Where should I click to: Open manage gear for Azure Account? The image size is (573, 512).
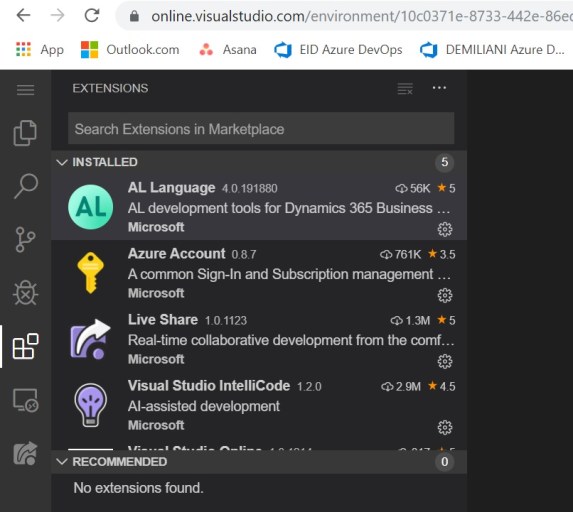click(445, 295)
